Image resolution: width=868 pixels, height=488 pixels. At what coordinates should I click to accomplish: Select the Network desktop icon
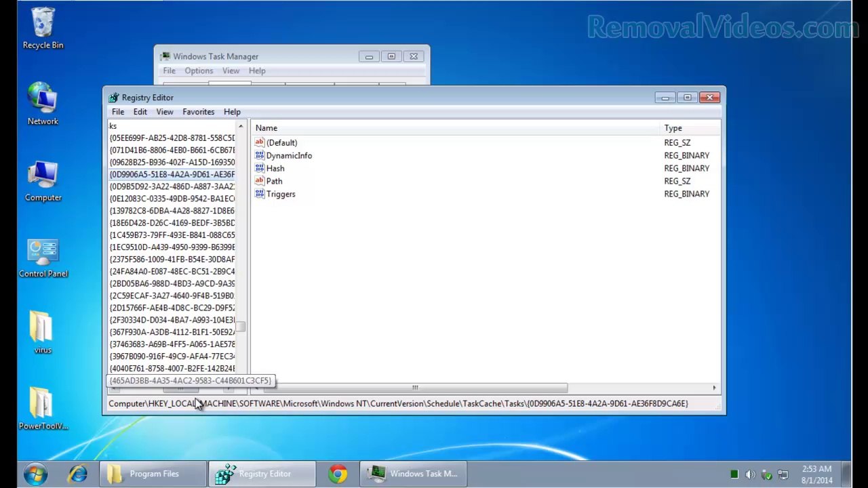(x=43, y=104)
